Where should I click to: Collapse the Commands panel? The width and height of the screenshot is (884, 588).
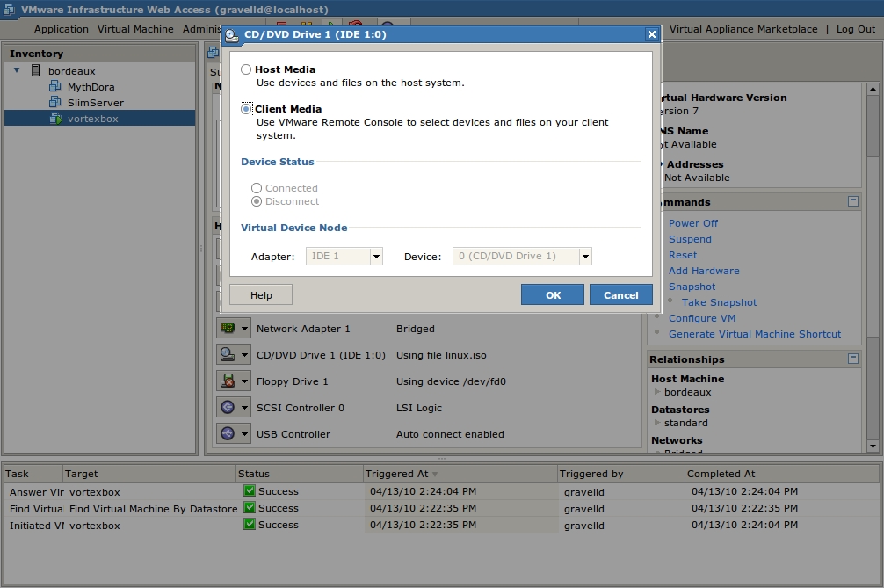(x=853, y=201)
